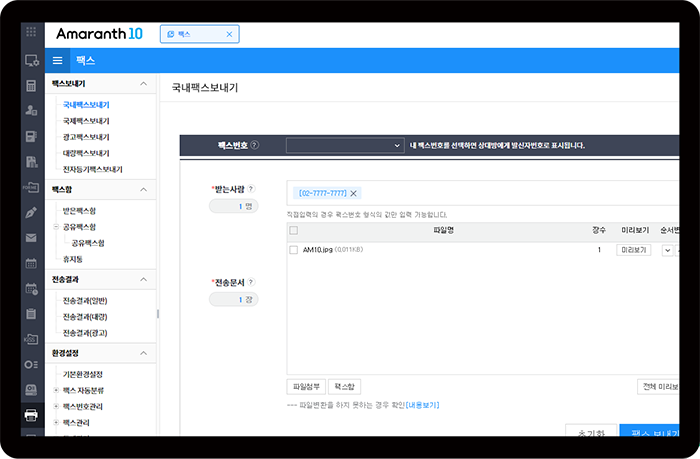Click the 1 명 recipient count badge
Image resolution: width=700 pixels, height=459 pixels.
tap(233, 206)
